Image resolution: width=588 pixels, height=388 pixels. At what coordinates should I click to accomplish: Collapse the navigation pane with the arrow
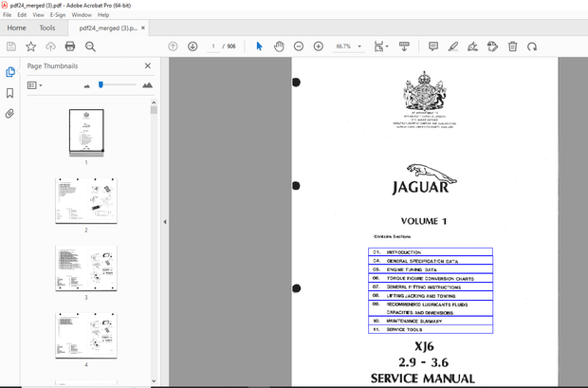point(165,222)
